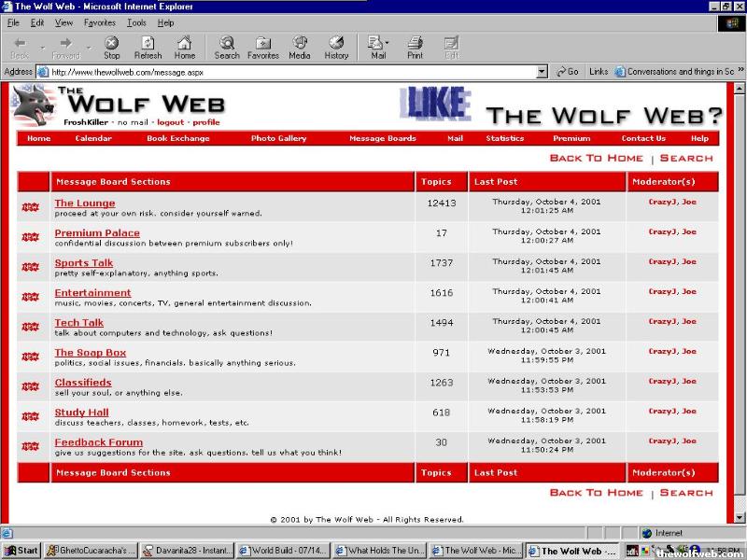
Task: Click the logout link
Action: [170, 122]
